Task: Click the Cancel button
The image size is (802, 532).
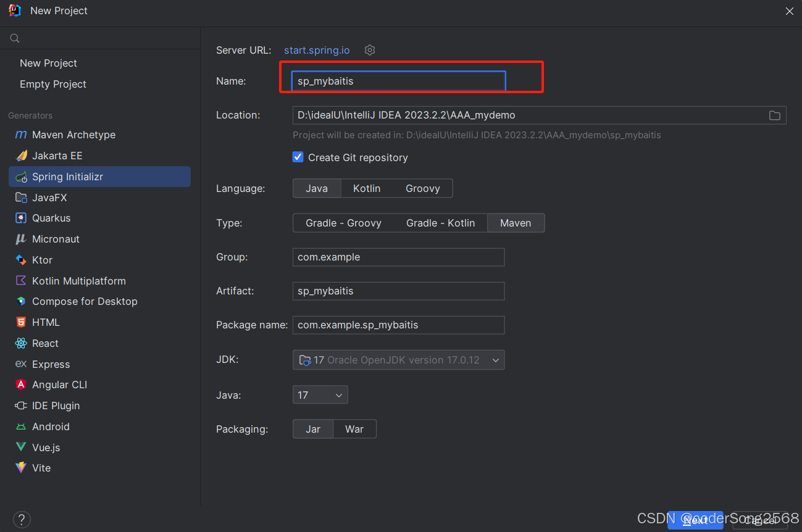Action: tap(760, 520)
